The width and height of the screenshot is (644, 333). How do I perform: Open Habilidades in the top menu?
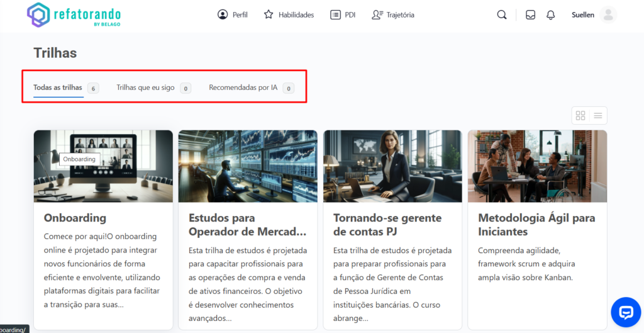pos(289,15)
